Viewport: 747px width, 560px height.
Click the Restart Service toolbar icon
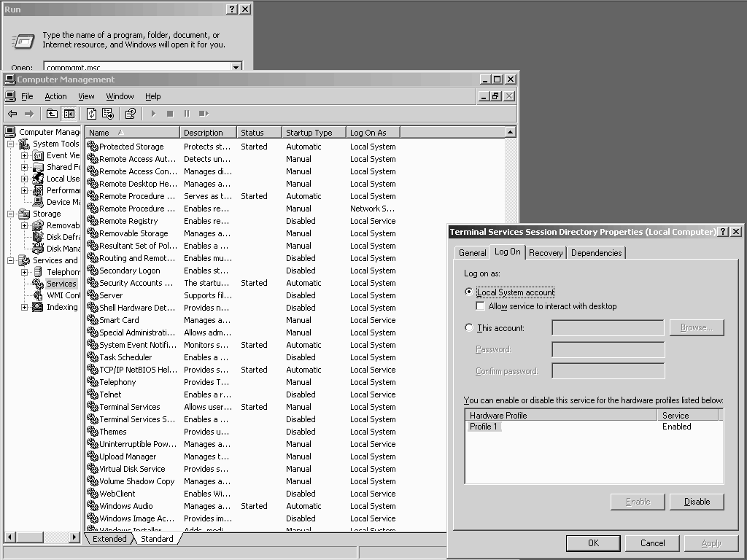pyautogui.click(x=204, y=114)
